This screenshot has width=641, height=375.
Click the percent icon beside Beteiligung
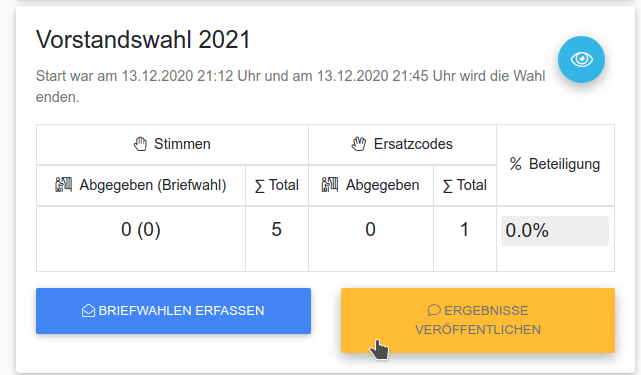pyautogui.click(x=515, y=164)
